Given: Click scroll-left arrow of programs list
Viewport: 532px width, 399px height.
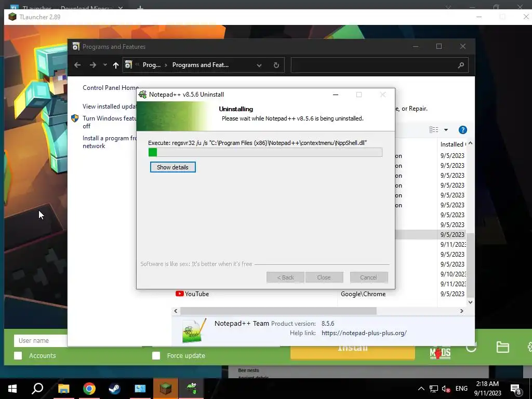Looking at the screenshot, I should point(176,311).
